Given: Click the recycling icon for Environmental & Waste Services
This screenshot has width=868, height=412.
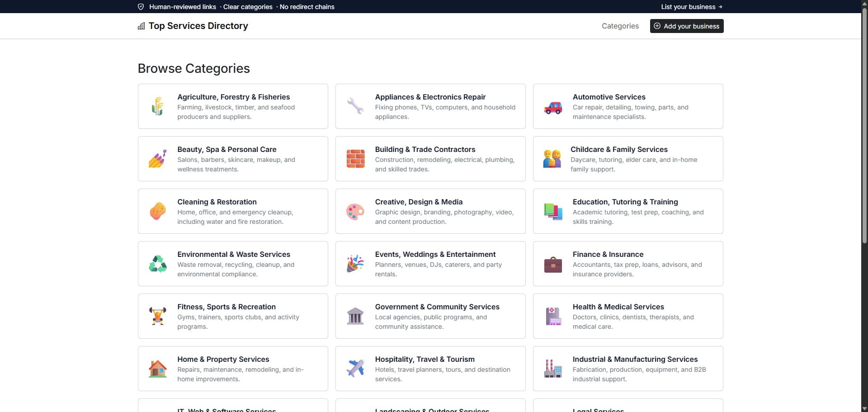Looking at the screenshot, I should [157, 263].
